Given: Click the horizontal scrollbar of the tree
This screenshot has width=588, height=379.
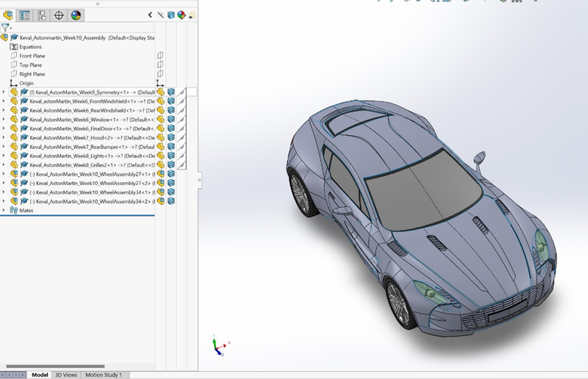Looking at the screenshot, I should 56,367.
